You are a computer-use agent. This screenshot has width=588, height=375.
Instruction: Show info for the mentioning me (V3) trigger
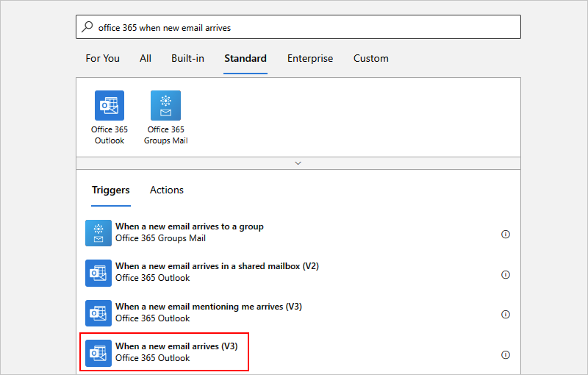tap(506, 315)
